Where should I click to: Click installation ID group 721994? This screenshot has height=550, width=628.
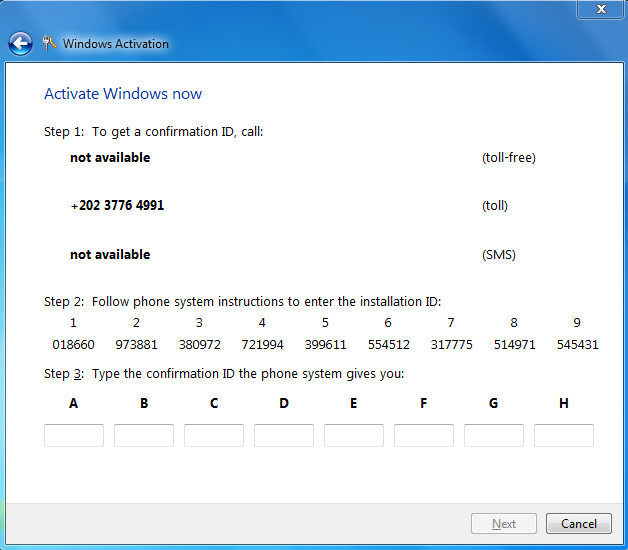(x=262, y=345)
